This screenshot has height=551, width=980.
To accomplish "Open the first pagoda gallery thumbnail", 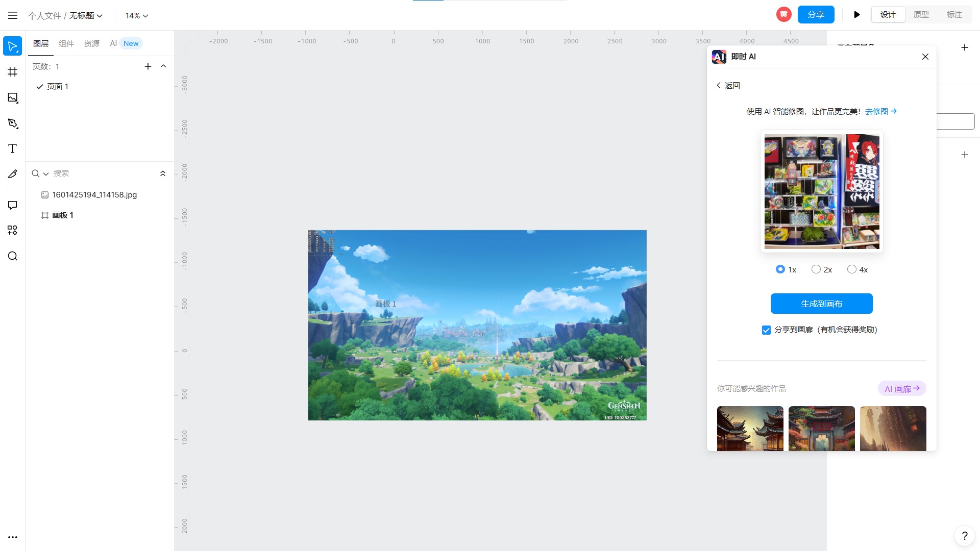I will (750, 429).
